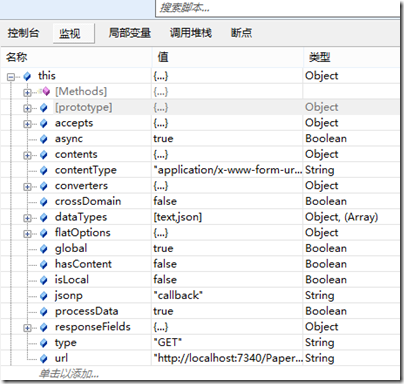
Task: Click the blue icon beside dataTypes
Action: point(44,217)
